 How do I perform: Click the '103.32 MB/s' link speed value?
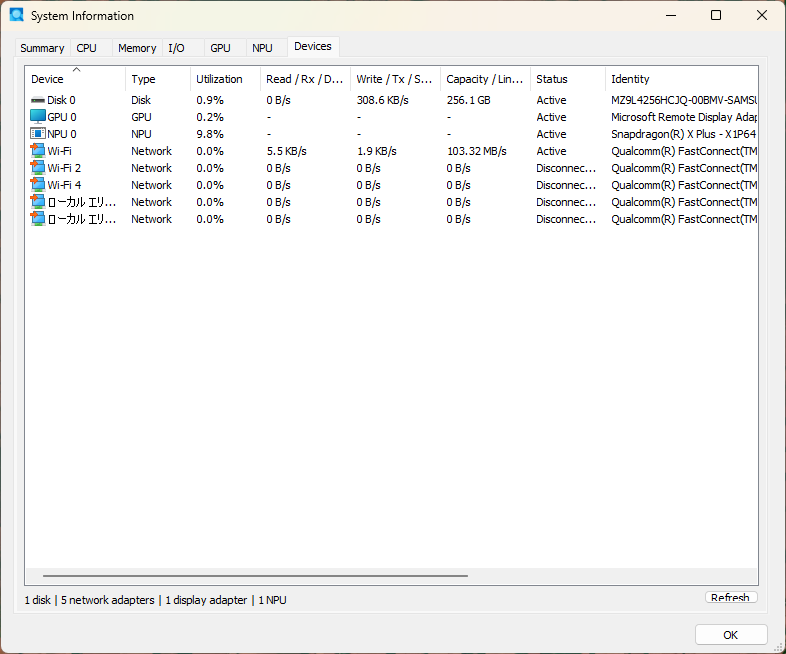click(476, 151)
